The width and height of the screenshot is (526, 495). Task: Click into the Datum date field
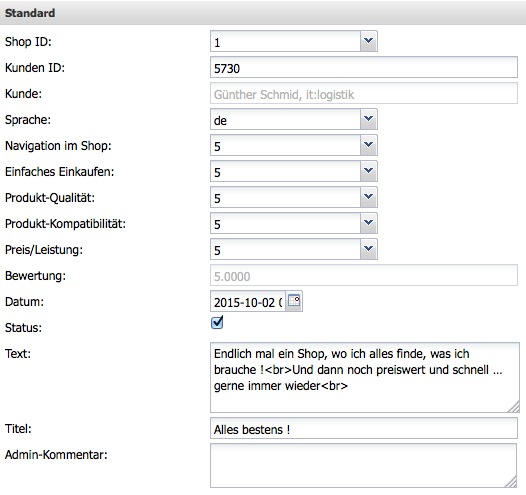click(x=248, y=301)
